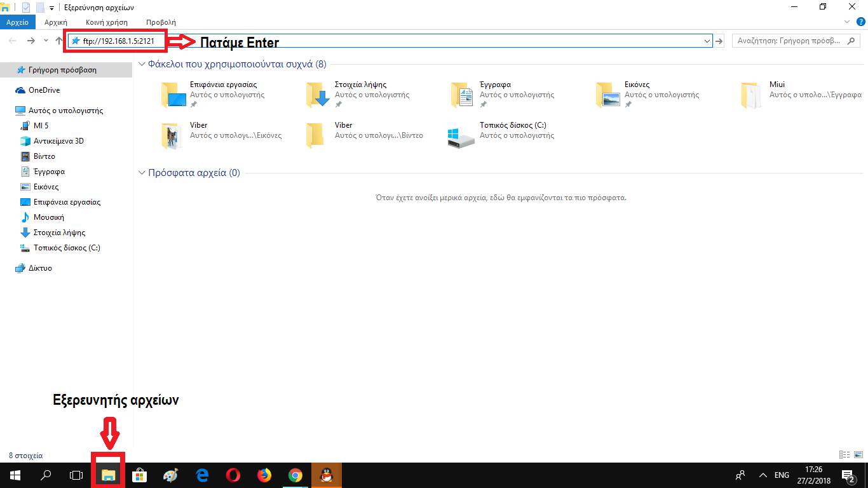Collapse the recent files section

pyautogui.click(x=142, y=173)
